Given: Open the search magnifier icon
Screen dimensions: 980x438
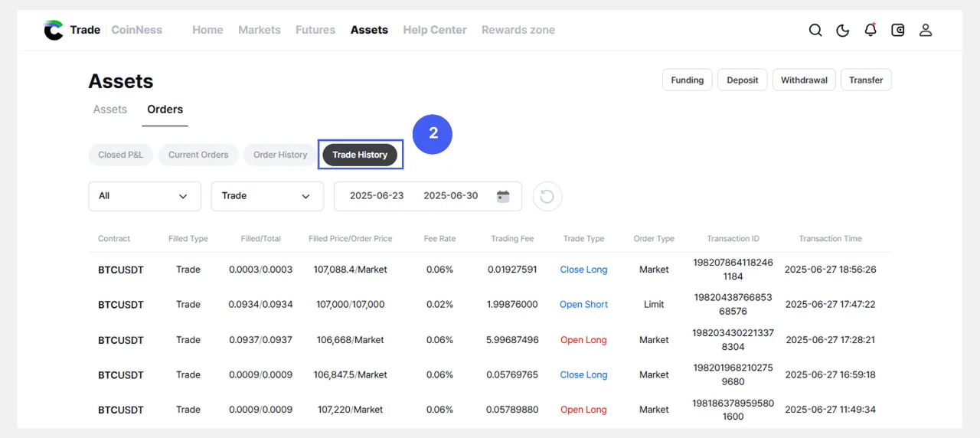Looking at the screenshot, I should 815,30.
